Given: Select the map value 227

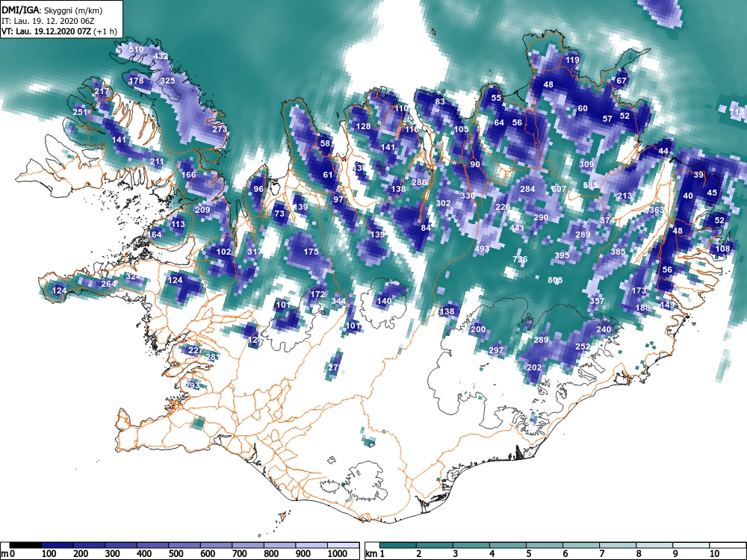Looking at the screenshot, I should (x=195, y=350).
